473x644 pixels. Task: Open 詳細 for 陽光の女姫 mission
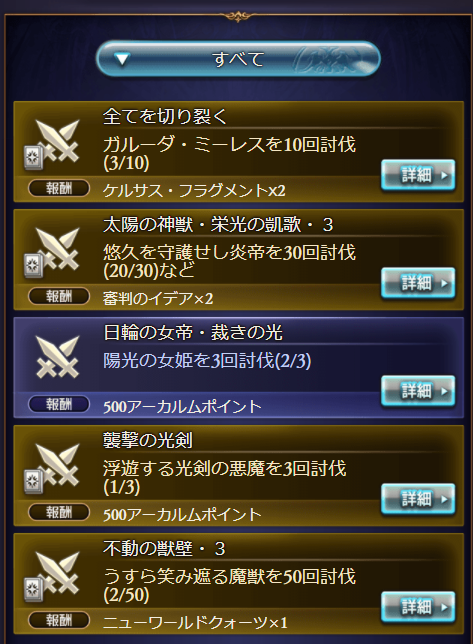418,391
